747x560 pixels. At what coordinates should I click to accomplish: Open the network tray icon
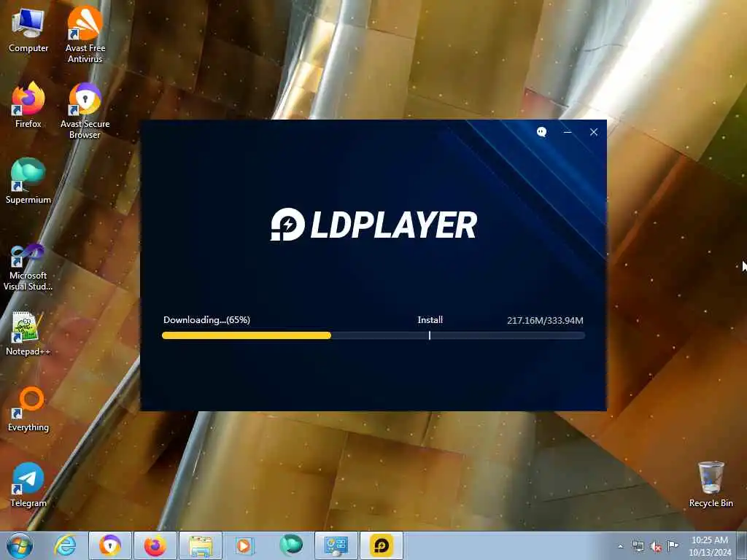pyautogui.click(x=638, y=546)
